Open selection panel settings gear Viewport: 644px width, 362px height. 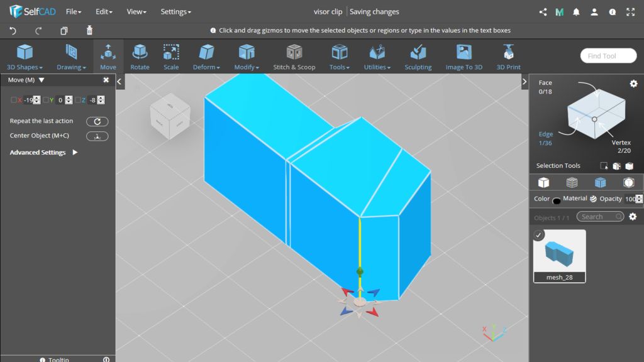pyautogui.click(x=634, y=84)
